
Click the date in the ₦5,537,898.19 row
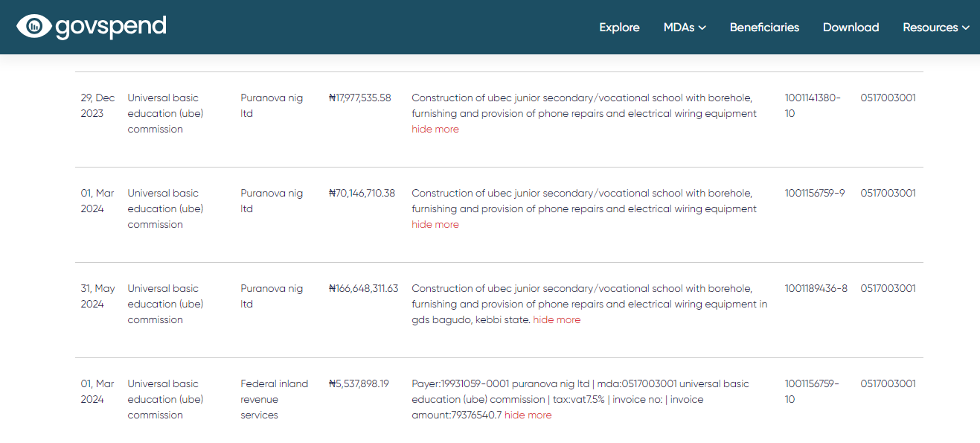pyautogui.click(x=97, y=392)
